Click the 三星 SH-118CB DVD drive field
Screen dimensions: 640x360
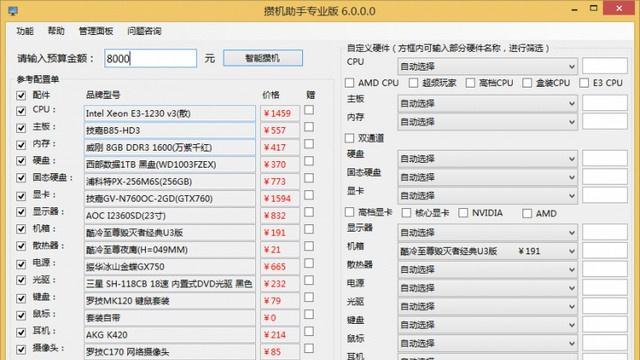coord(169,284)
